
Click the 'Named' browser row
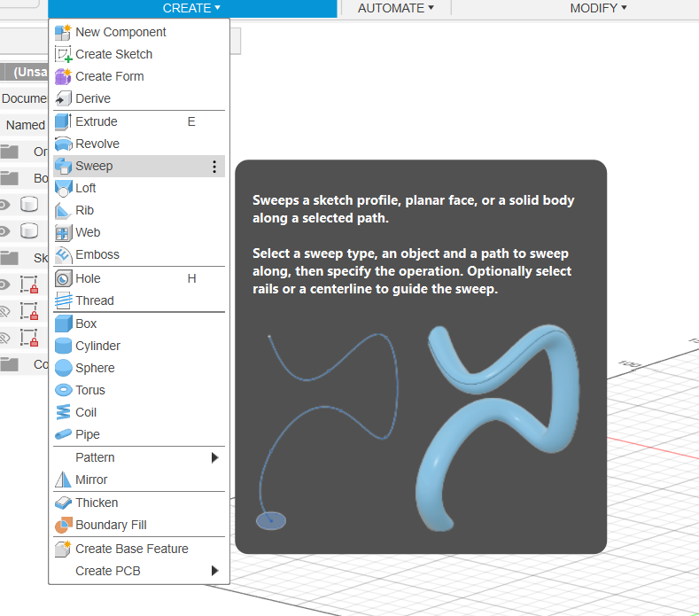tap(24, 125)
